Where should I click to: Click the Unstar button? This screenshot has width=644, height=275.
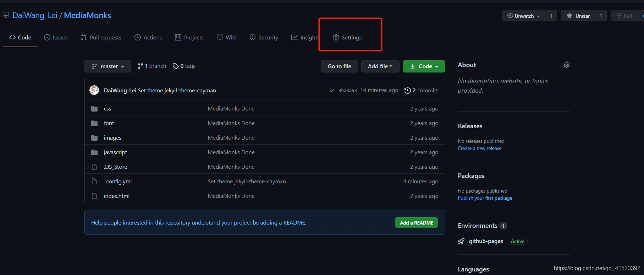coord(578,16)
